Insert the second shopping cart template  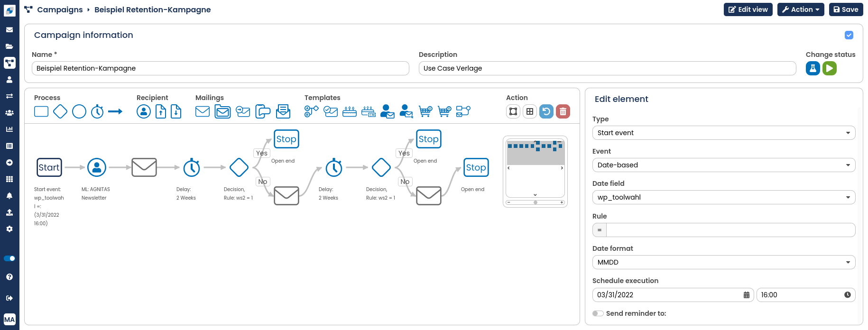pos(444,111)
